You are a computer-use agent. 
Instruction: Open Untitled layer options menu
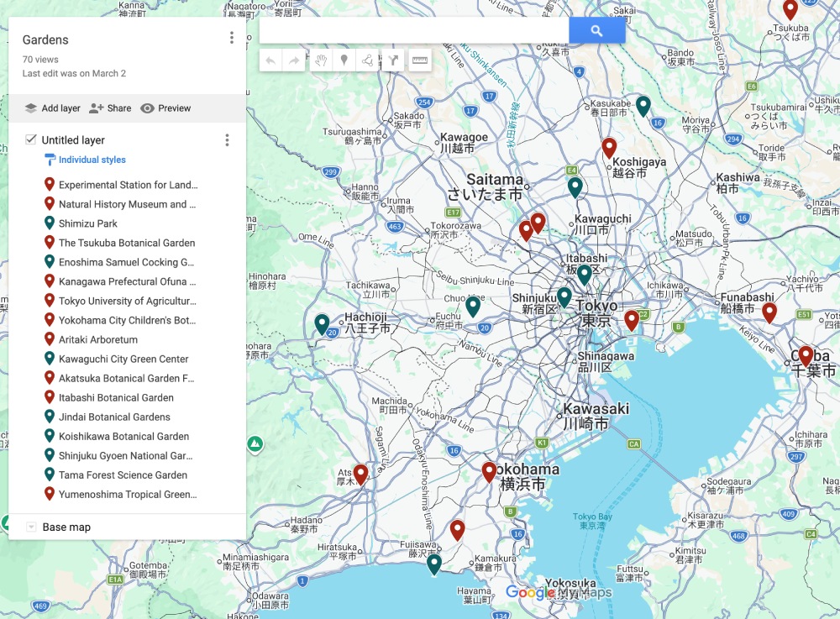[x=227, y=140]
